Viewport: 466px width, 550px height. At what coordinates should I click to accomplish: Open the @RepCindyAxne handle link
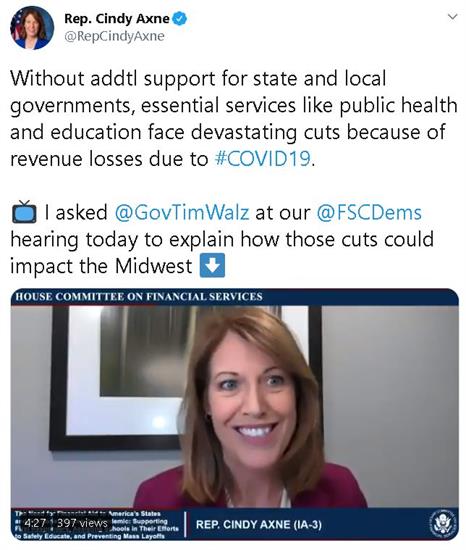coord(114,36)
